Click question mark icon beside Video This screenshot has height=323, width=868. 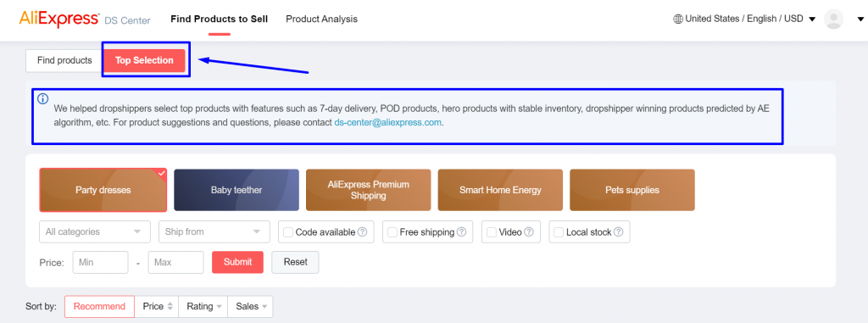pos(529,232)
